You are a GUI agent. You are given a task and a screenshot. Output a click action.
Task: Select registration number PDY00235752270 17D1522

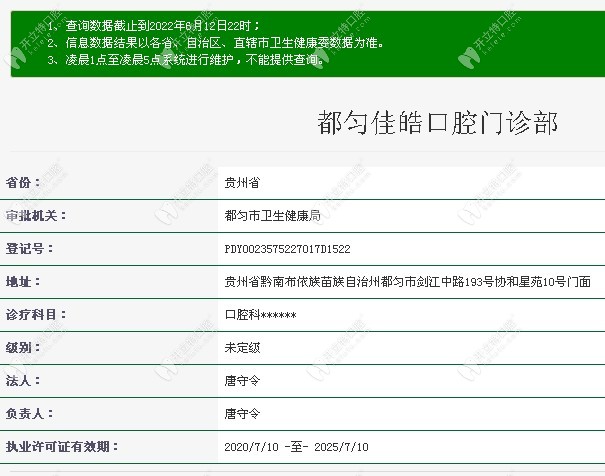[287, 249]
